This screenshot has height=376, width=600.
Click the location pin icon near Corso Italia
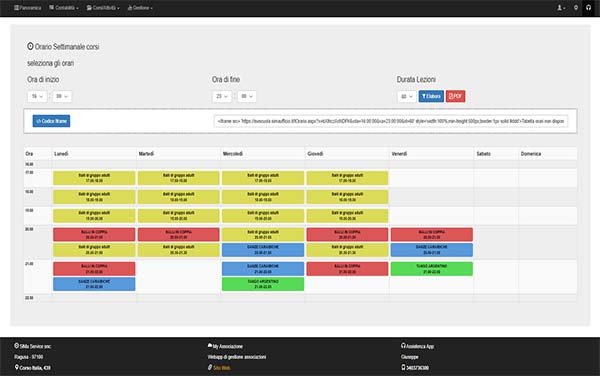[x=16, y=367]
